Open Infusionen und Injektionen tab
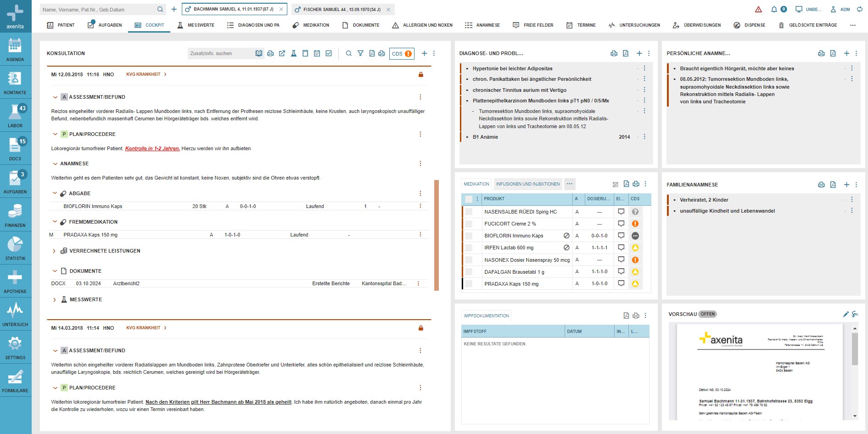Screen dimensions: 868x434 pos(527,184)
